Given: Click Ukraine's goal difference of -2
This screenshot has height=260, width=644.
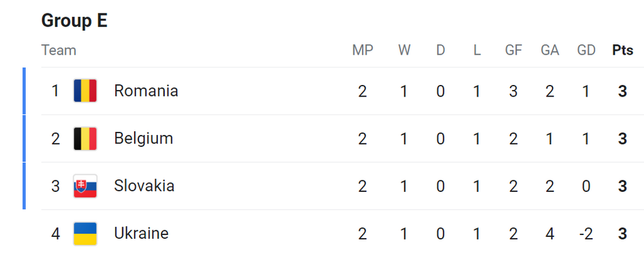Looking at the screenshot, I should (585, 233).
